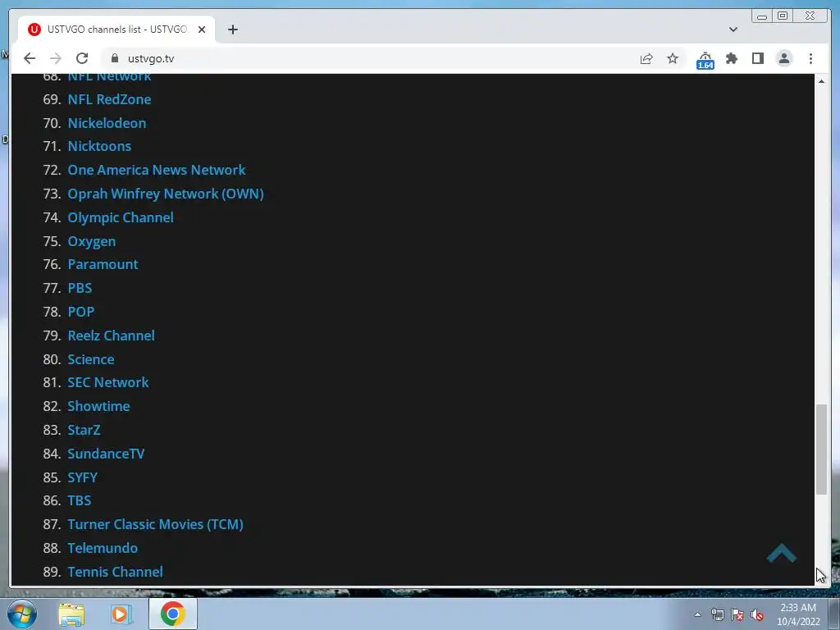Select the POP channel link
The width and height of the screenshot is (840, 630).
(81, 311)
